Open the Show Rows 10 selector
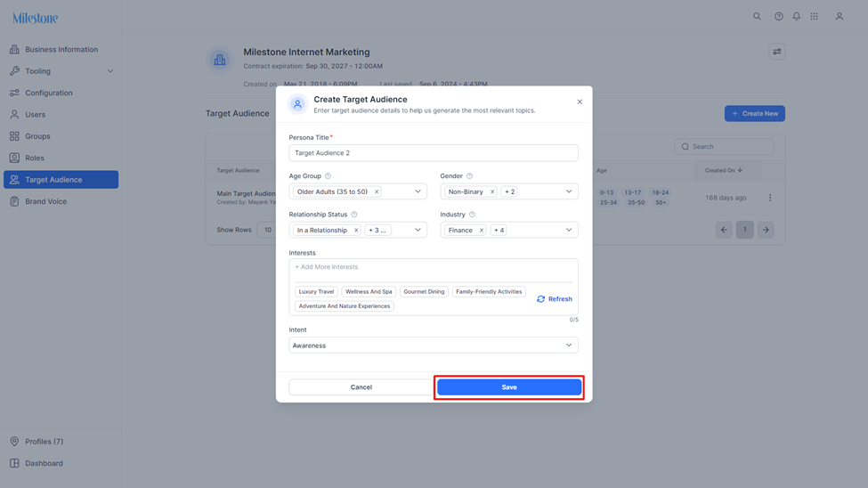The width and height of the screenshot is (868, 488). coord(267,230)
